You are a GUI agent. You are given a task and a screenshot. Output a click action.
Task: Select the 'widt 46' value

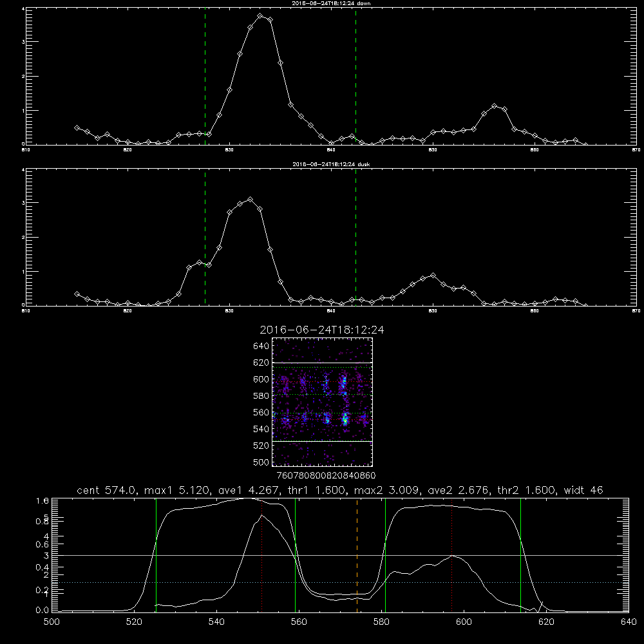tap(583, 490)
